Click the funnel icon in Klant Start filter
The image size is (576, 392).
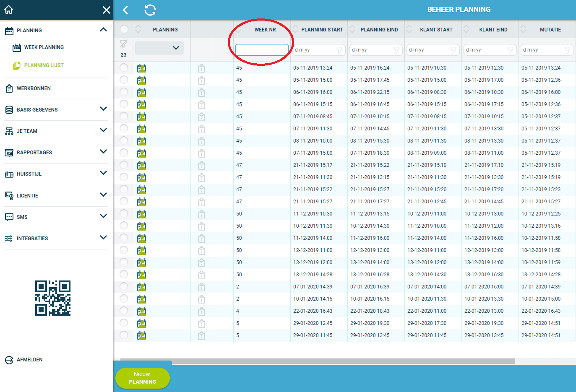coord(453,50)
